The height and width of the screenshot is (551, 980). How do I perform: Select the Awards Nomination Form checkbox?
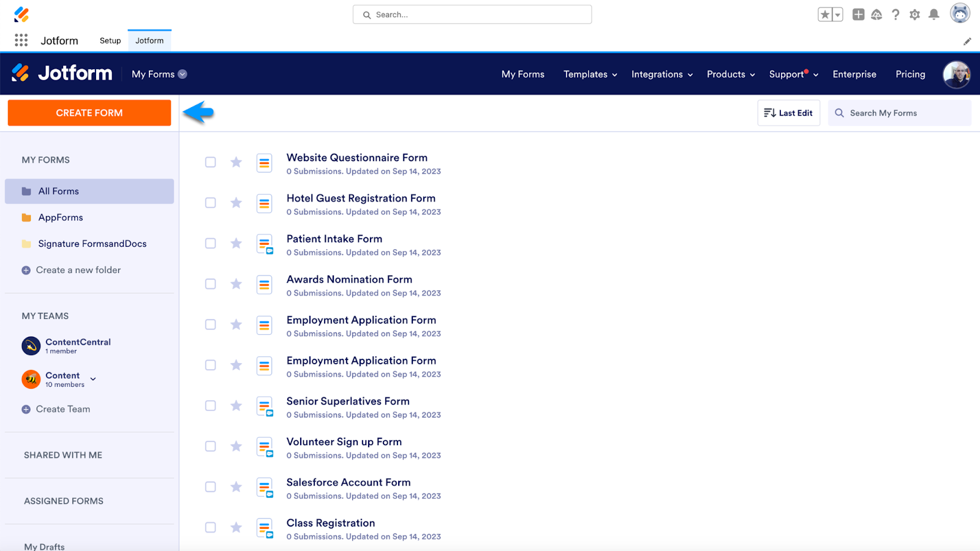pos(210,284)
